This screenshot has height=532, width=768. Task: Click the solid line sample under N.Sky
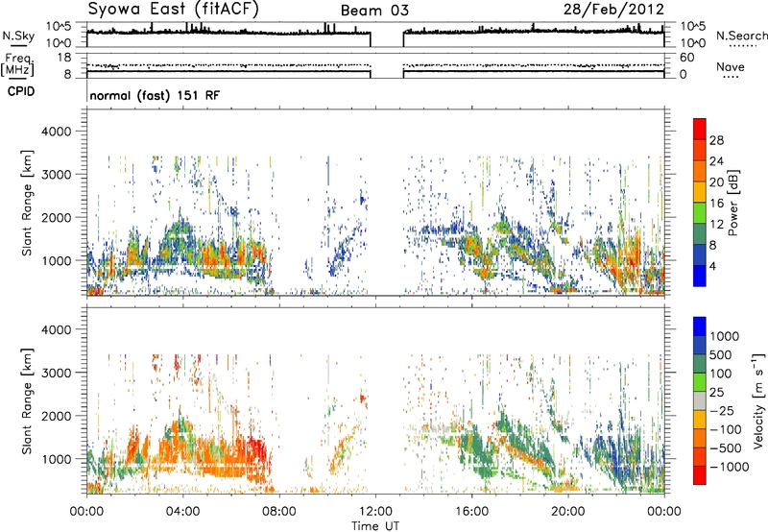pyautogui.click(x=18, y=46)
